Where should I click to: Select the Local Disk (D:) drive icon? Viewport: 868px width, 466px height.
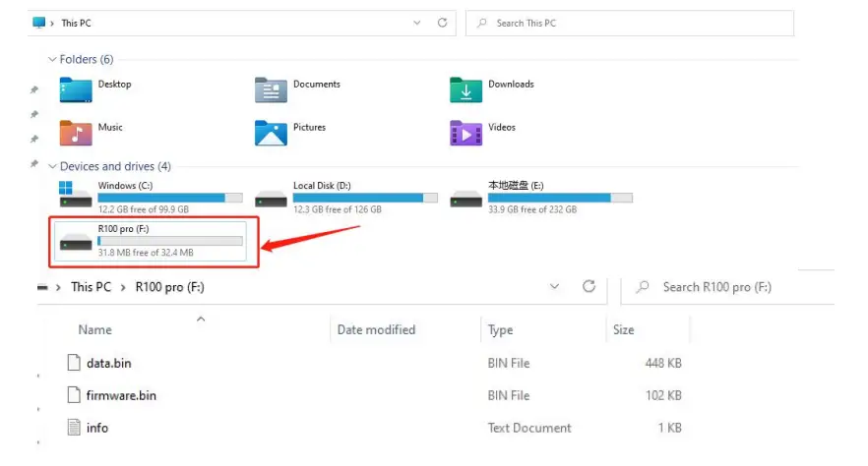click(x=271, y=199)
